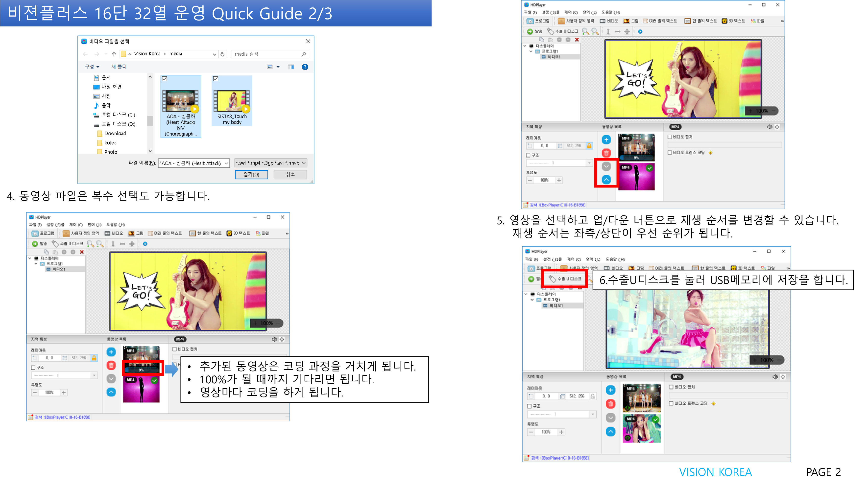The width and height of the screenshot is (868, 488).
Task: Toggle 구조 checkbox, top-right HDPlayer
Action: pyautogui.click(x=528, y=155)
